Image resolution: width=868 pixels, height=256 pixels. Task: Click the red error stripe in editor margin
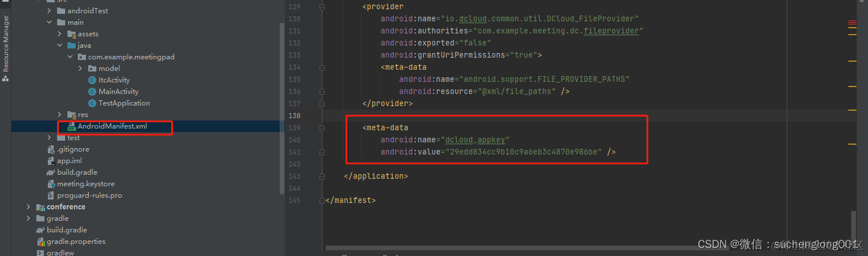[852, 24]
